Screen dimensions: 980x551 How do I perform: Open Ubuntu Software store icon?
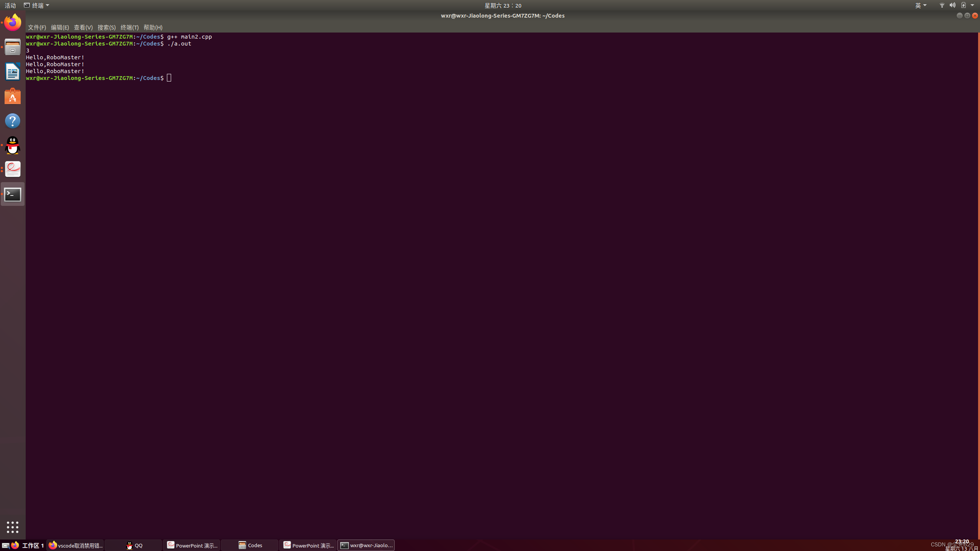[x=13, y=96]
